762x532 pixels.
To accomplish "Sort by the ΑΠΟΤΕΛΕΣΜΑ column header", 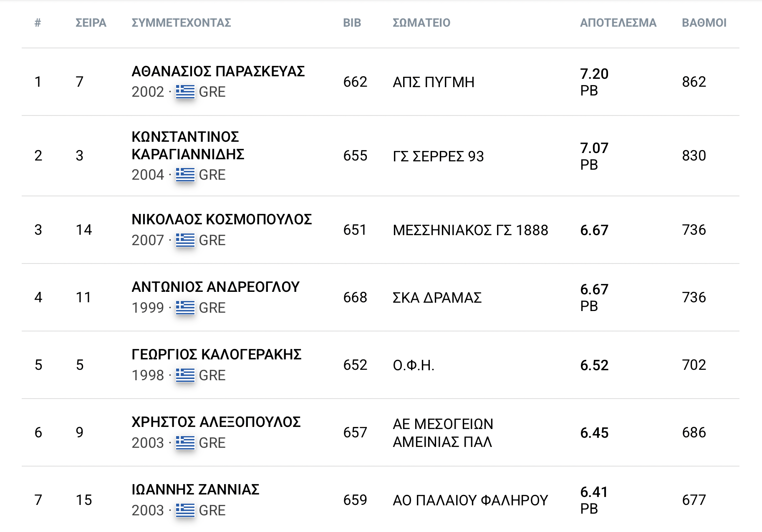I will [x=618, y=23].
